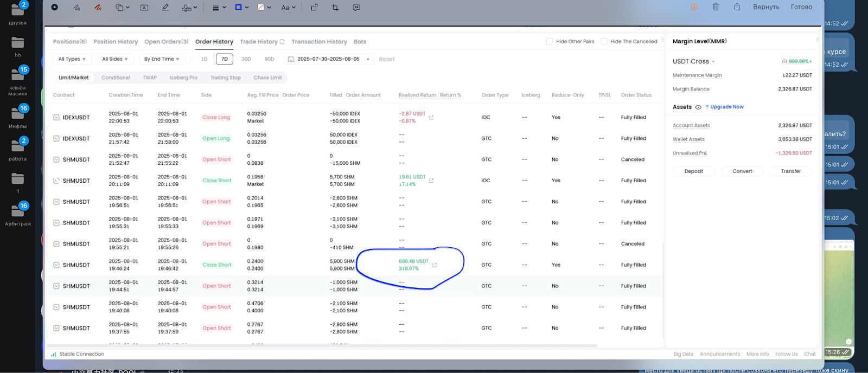Select the 1D time range

click(x=205, y=59)
